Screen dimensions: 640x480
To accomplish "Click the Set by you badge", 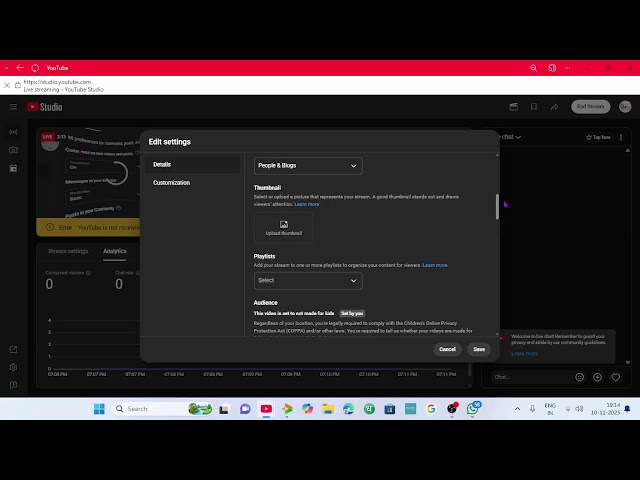I will click(x=352, y=313).
